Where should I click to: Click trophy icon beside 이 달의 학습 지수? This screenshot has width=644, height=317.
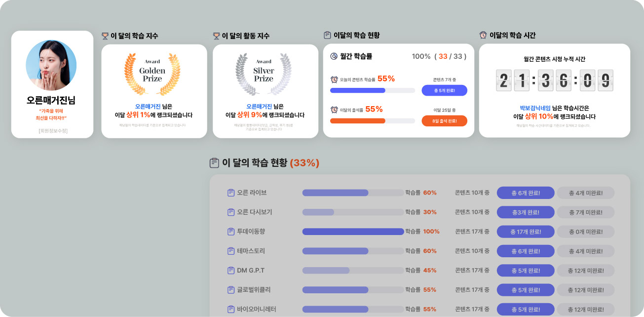coord(105,36)
